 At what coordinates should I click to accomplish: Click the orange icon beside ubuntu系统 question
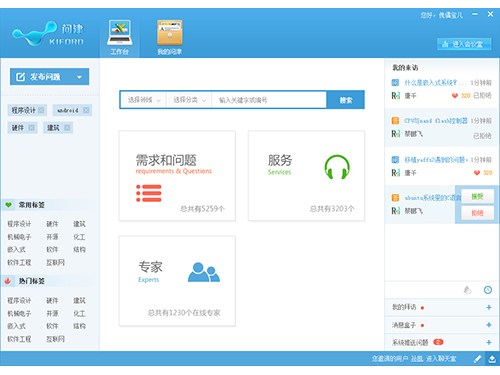[395, 198]
